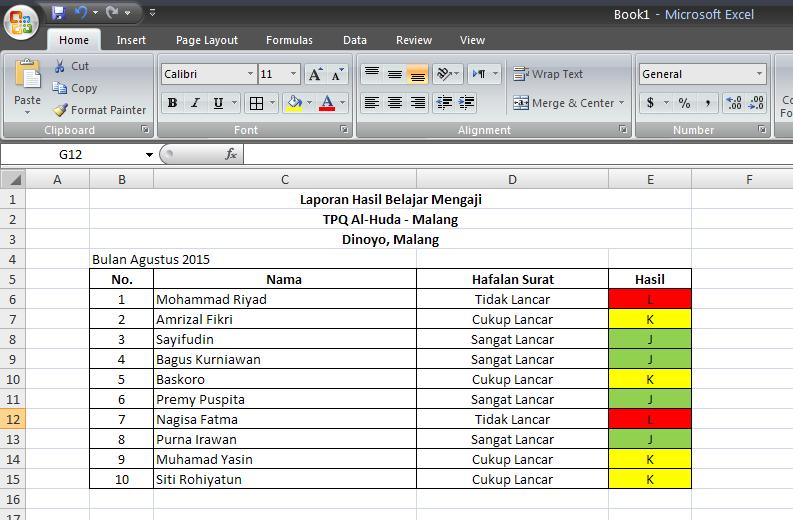Copy the selected cells

[75, 88]
